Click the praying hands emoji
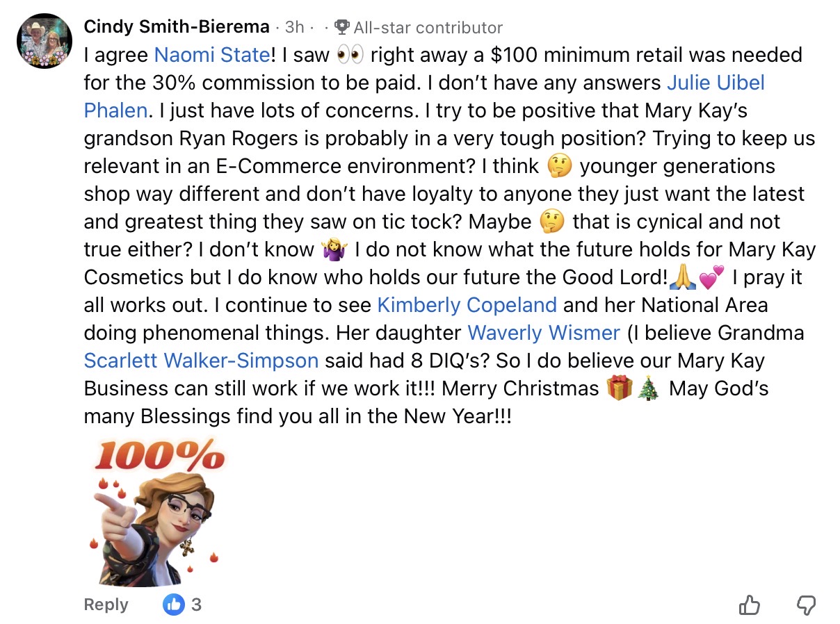The height and width of the screenshot is (624, 840). click(x=681, y=277)
